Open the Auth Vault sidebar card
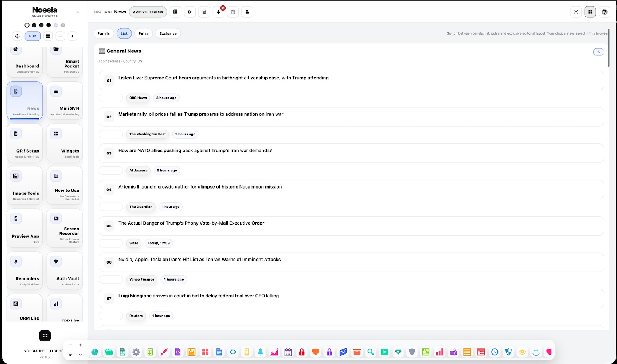Screen dimensions: 617x364 coord(65,270)
